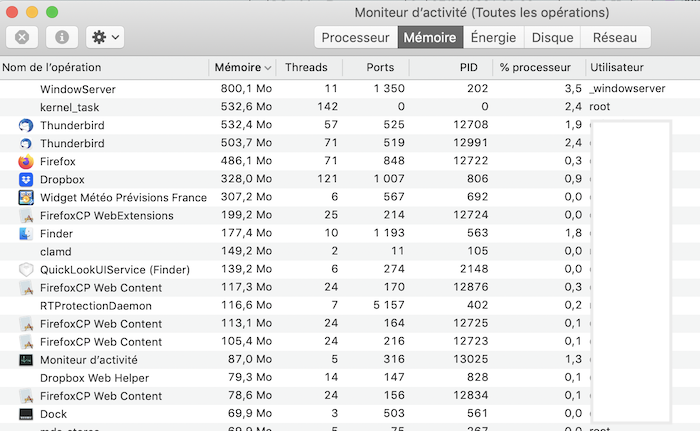This screenshot has width=700, height=431.
Task: Click the quit process X toolbar button
Action: (x=22, y=37)
